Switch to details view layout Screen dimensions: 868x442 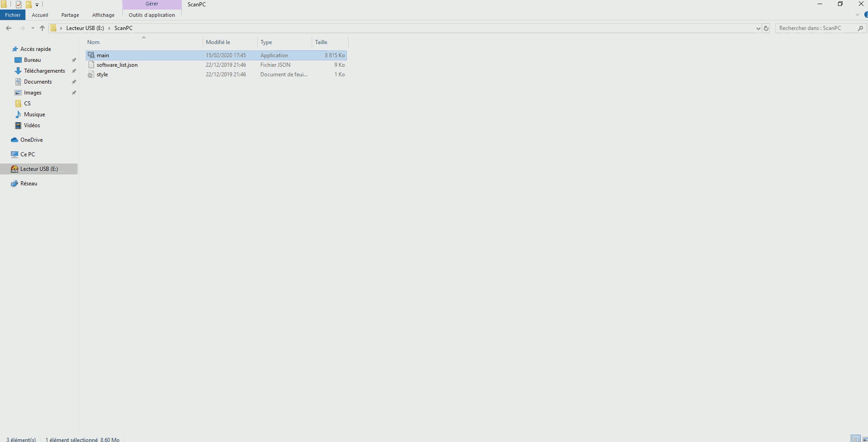coord(856,439)
